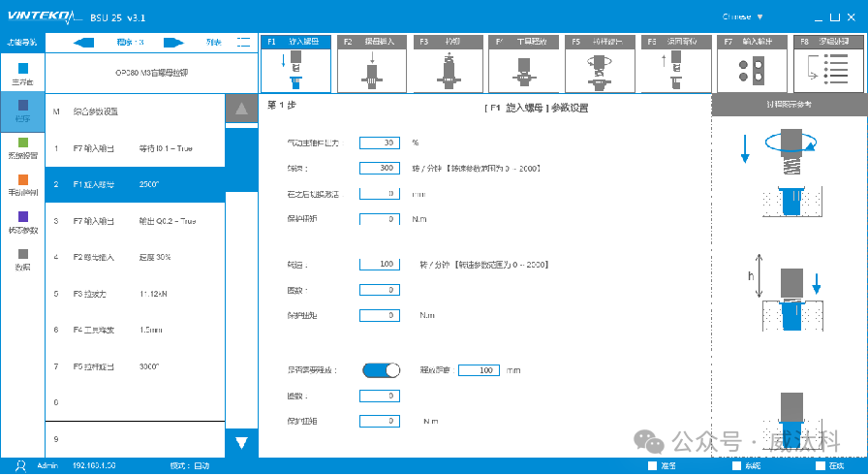The height and width of the screenshot is (476, 868).
Task: Select the F8 logic processing icon
Action: coord(828,64)
